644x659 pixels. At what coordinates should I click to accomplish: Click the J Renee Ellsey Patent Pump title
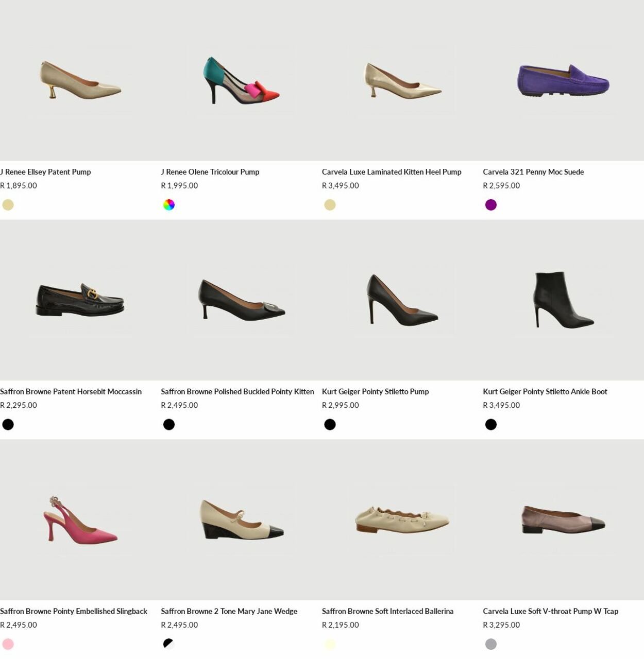pos(45,172)
